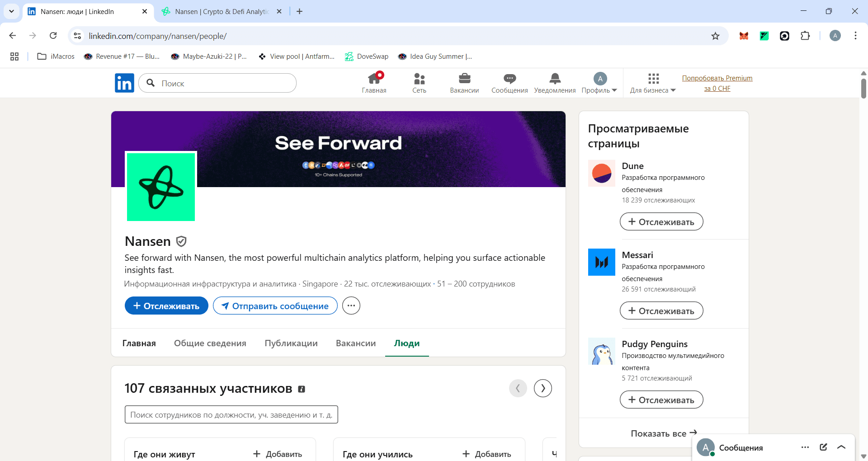Screen dimensions: 868x461
Task: Click the next arrow in the people carousel
Action: tap(543, 388)
